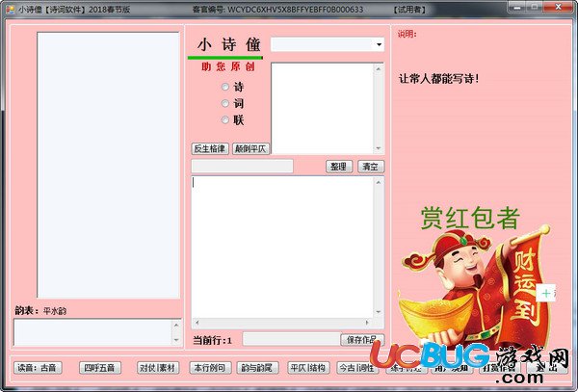Minimize the 小诗僮 window
This screenshot has height=392, width=578.
(x=518, y=7)
